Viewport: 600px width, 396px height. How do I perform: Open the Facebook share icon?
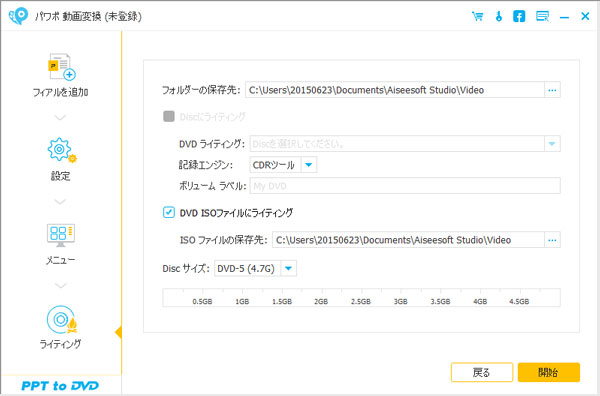click(x=519, y=16)
